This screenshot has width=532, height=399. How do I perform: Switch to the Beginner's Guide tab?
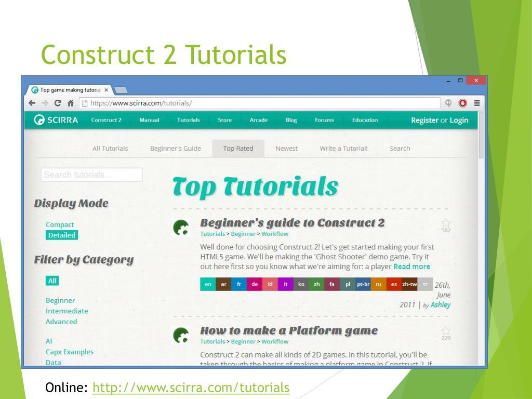[x=176, y=148]
